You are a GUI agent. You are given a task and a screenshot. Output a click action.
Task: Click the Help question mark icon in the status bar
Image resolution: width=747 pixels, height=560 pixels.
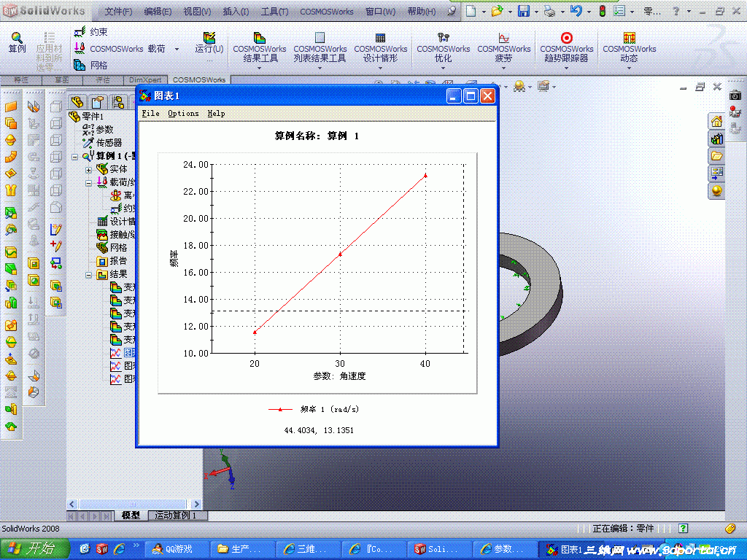(683, 528)
